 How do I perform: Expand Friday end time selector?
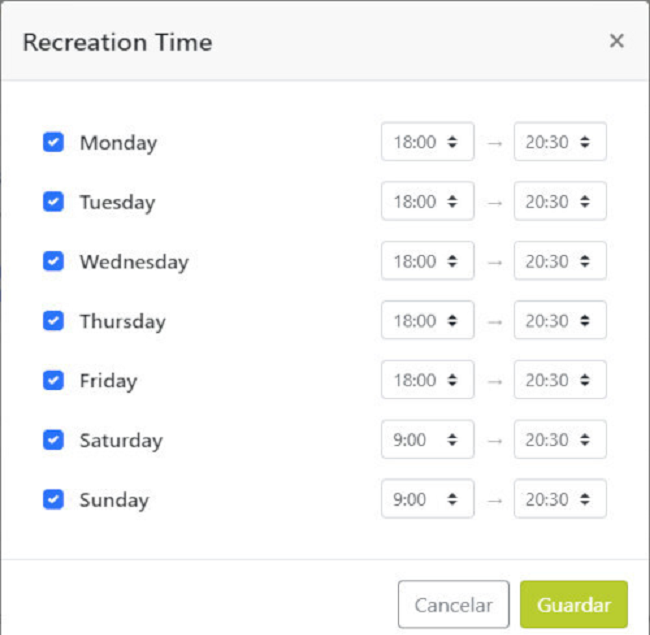point(560,380)
